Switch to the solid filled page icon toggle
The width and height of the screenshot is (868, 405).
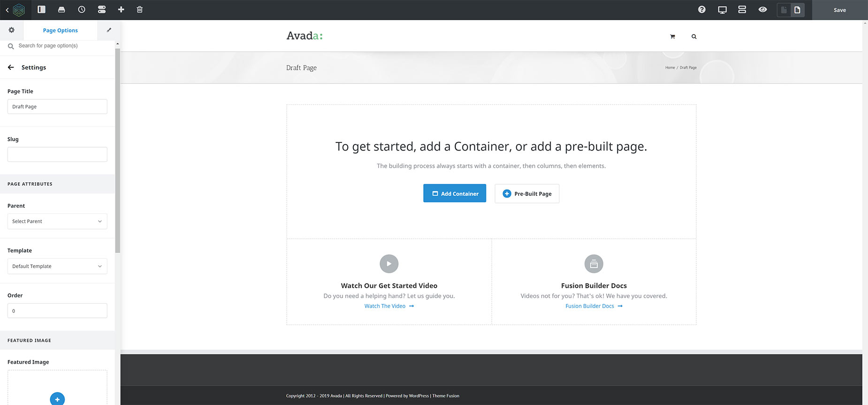click(x=784, y=10)
